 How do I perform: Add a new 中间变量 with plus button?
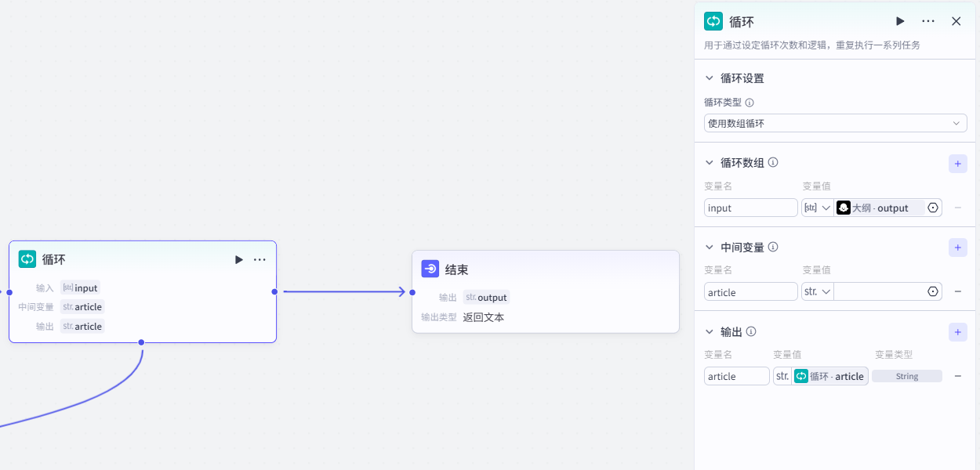(957, 248)
